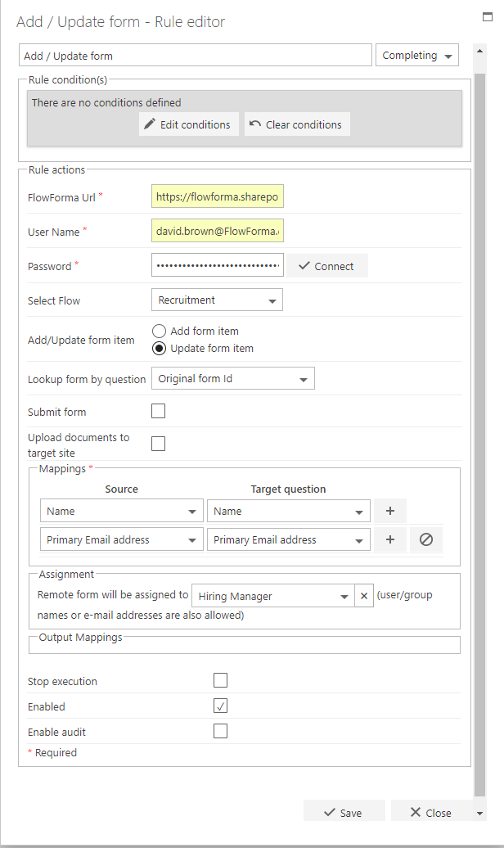Viewport: 504px width, 848px height.
Task: Click the User Name input field
Action: click(218, 231)
